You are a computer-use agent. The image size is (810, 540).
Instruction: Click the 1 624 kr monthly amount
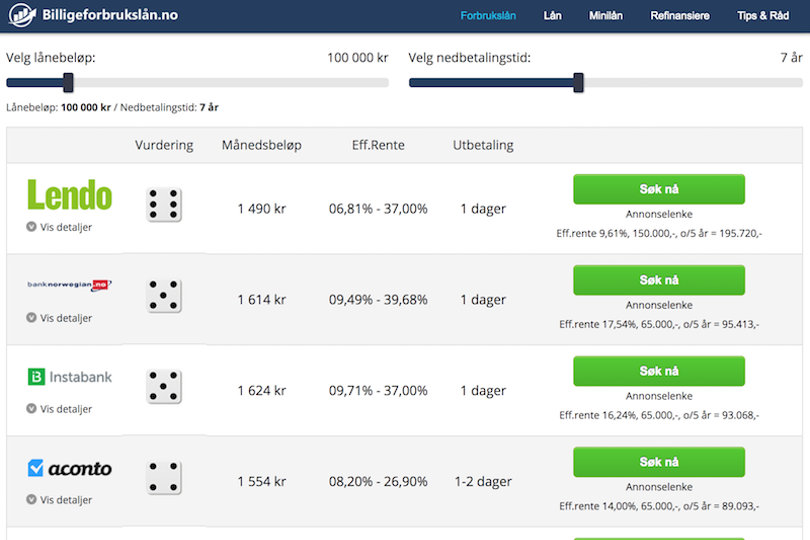261,391
